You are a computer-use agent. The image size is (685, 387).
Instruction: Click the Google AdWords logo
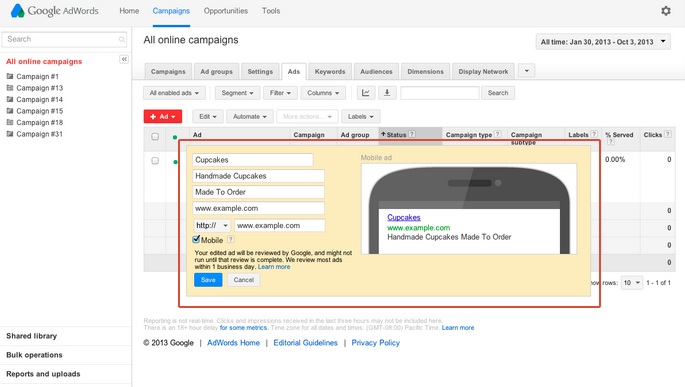point(55,10)
